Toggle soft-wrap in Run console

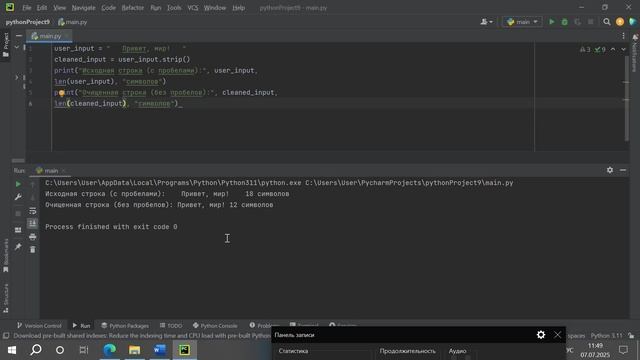(33, 211)
